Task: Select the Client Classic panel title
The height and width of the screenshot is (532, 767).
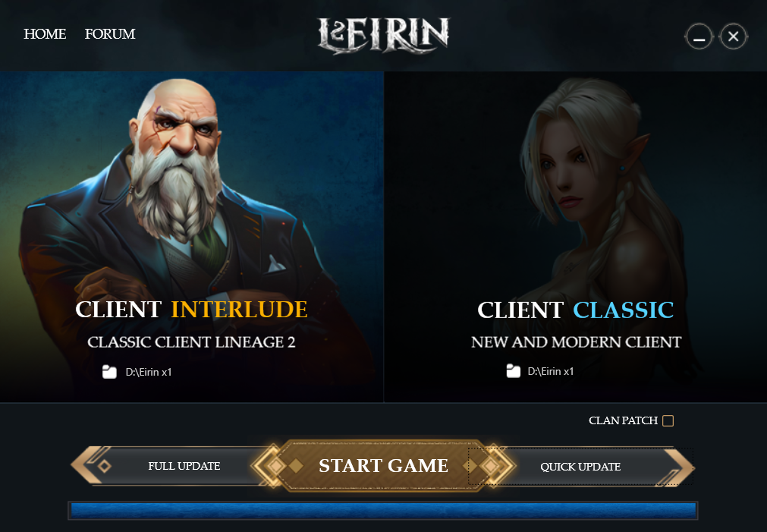Action: click(x=576, y=310)
